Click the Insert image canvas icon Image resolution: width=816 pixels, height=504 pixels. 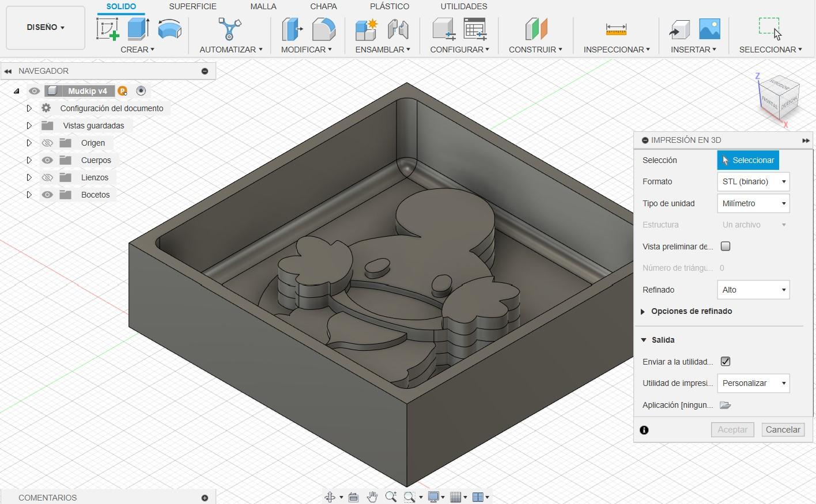(x=709, y=29)
